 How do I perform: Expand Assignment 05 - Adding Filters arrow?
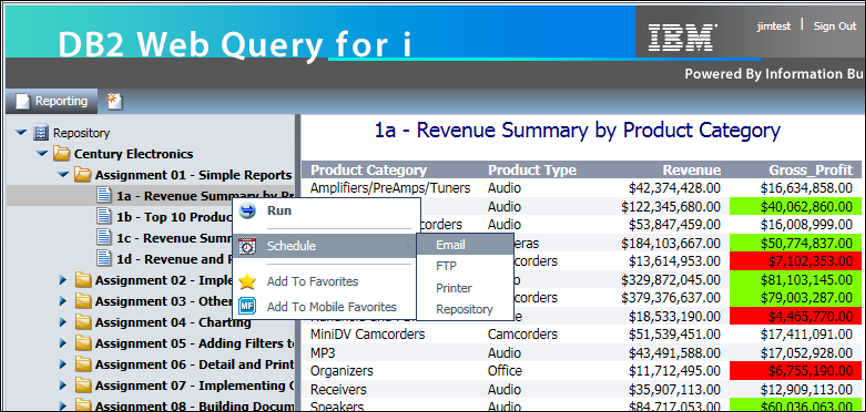click(63, 344)
